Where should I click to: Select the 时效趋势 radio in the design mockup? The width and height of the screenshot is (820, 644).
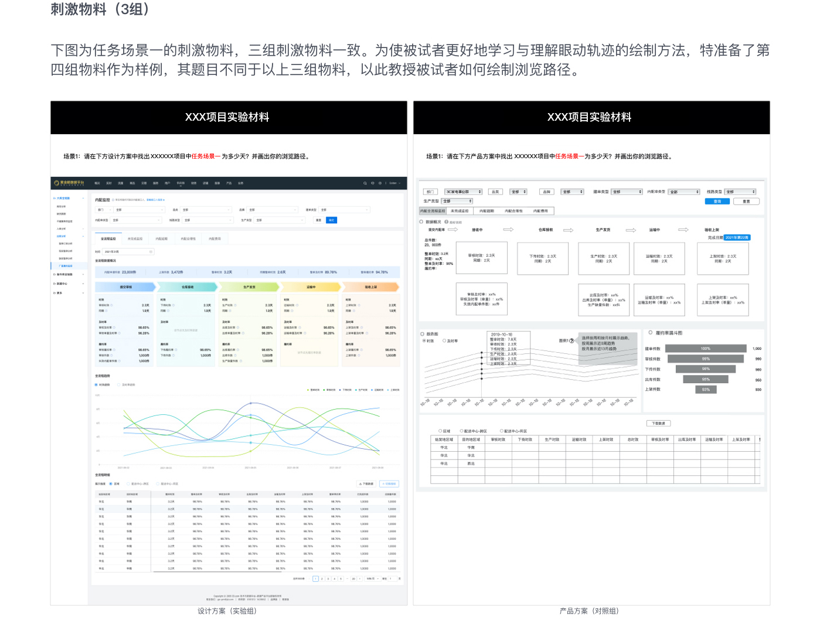tap(96, 385)
